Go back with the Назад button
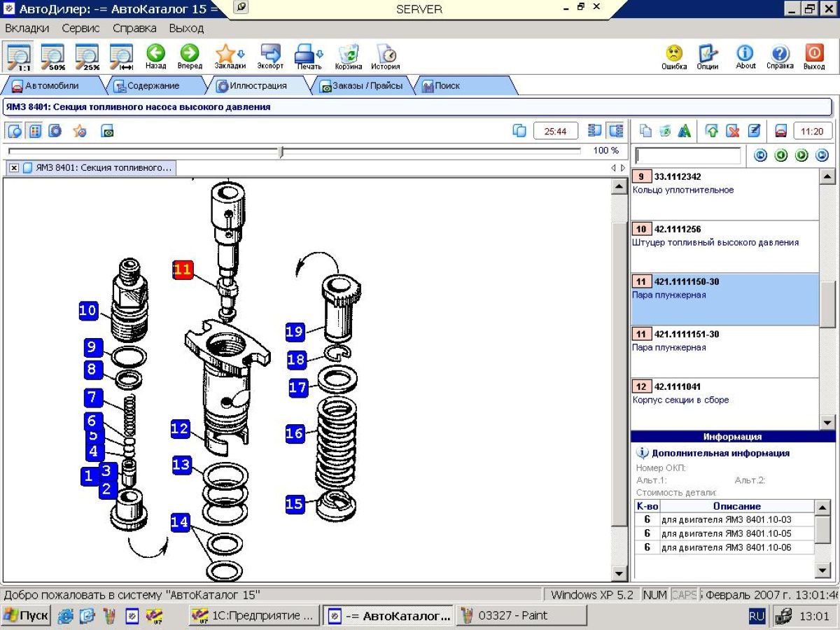840x630 pixels. [x=155, y=57]
